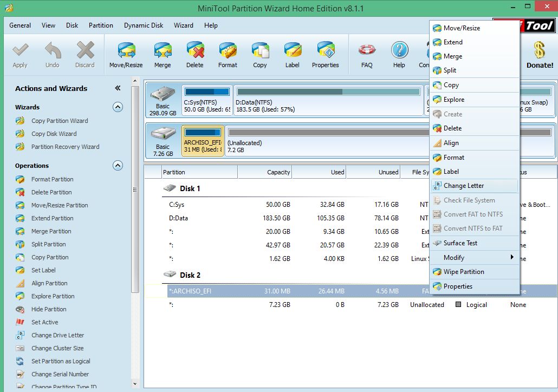Click the Merge toolbar icon

click(163, 55)
